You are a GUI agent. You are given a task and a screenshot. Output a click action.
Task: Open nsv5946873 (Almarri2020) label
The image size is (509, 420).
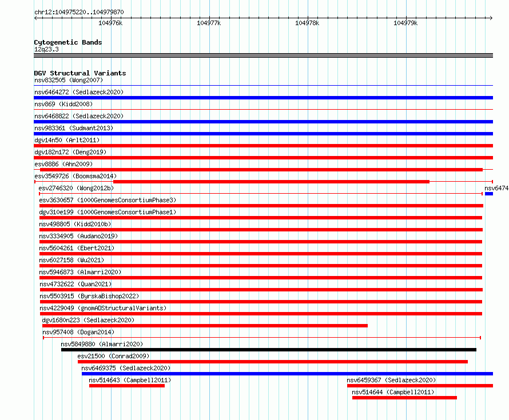point(80,272)
